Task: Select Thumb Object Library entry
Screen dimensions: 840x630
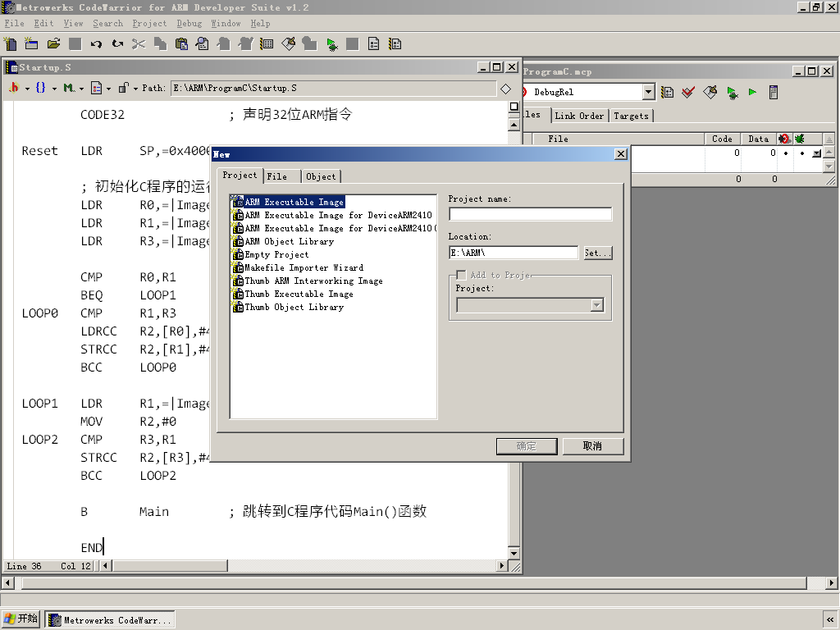Action: point(294,308)
